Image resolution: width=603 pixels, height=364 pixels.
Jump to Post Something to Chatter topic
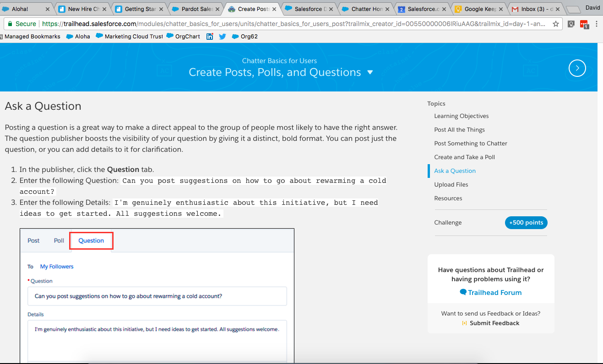(471, 144)
